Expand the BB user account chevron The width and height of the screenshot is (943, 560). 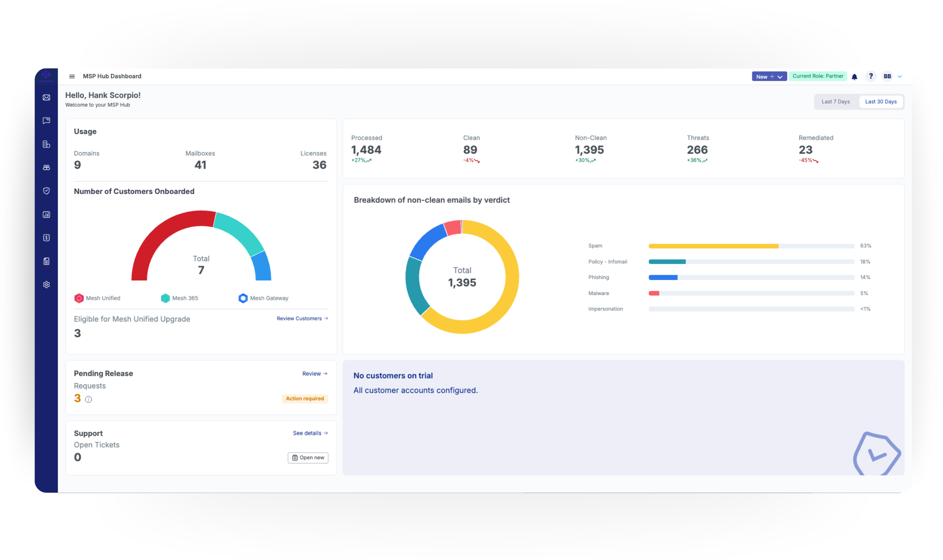tap(899, 77)
